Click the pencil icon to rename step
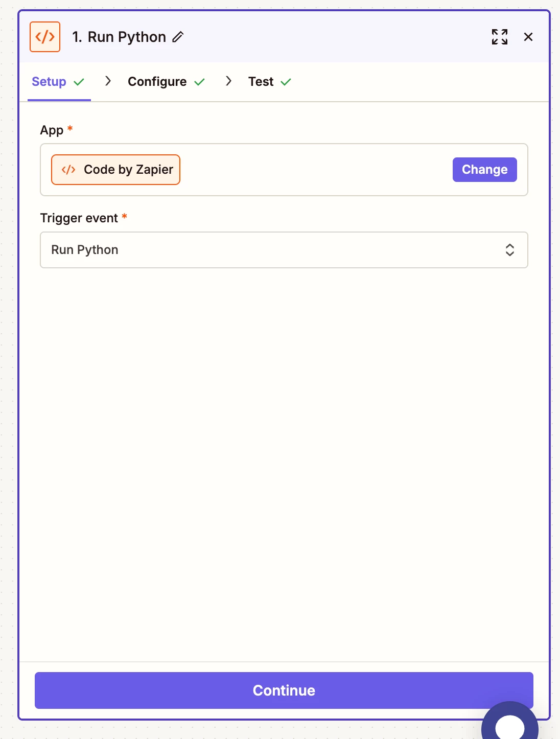 [x=178, y=37]
